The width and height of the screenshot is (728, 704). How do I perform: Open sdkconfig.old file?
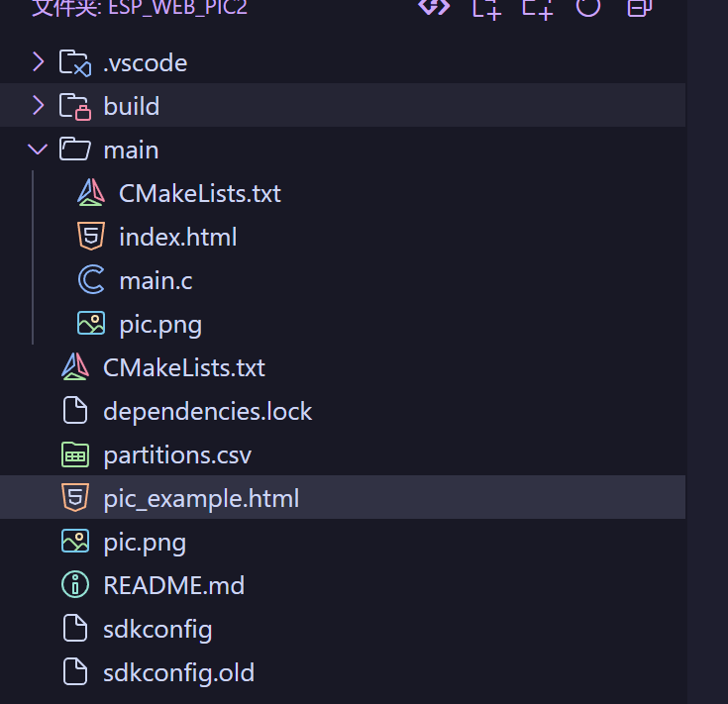178,672
